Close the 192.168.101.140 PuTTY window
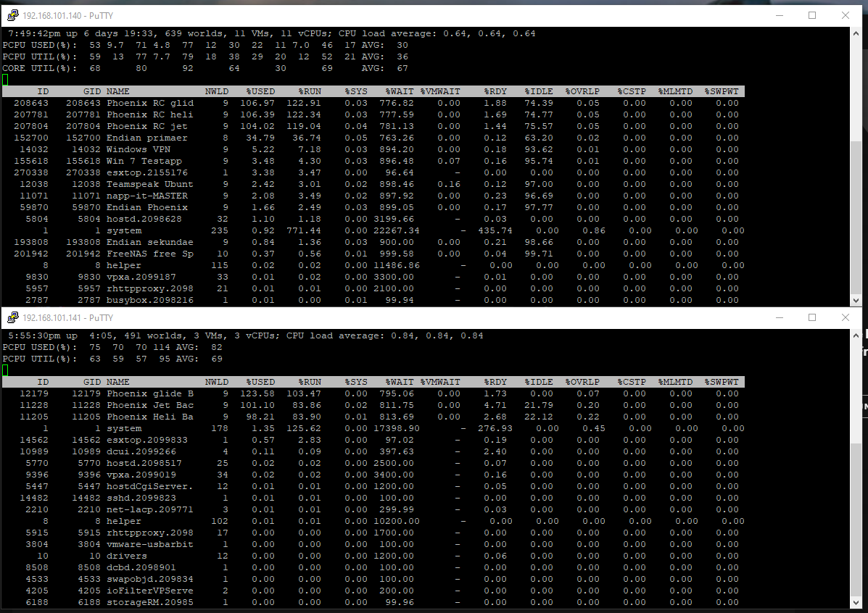This screenshot has height=613, width=868. (846, 15)
